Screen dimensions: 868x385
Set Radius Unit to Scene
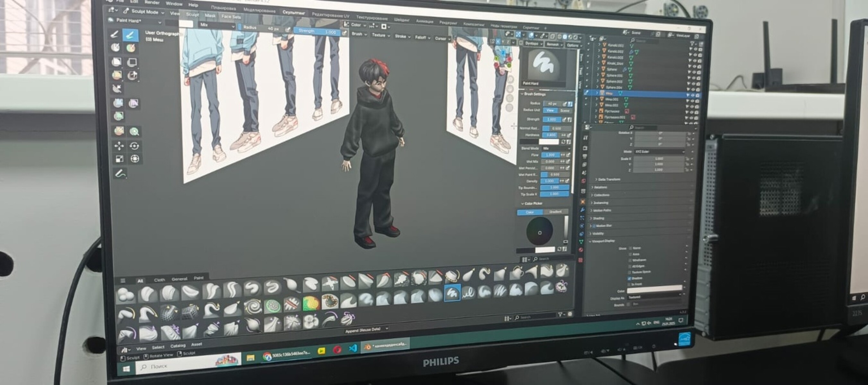[x=565, y=110]
